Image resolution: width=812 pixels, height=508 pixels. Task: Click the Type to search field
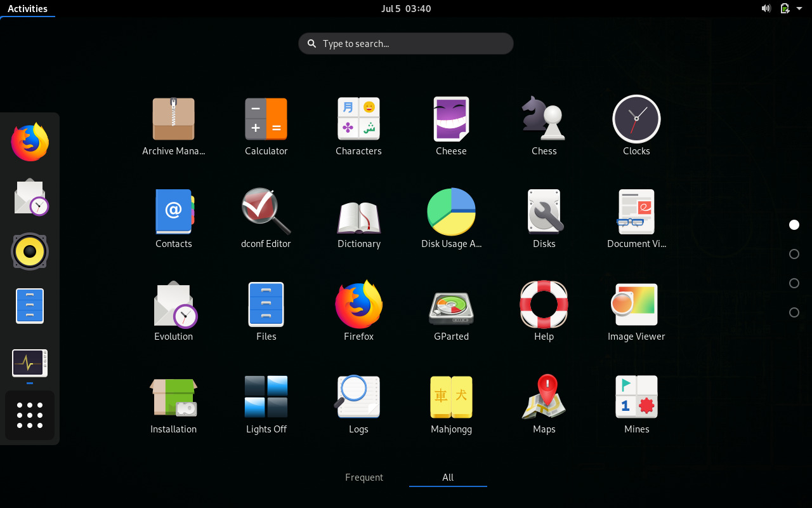405,43
